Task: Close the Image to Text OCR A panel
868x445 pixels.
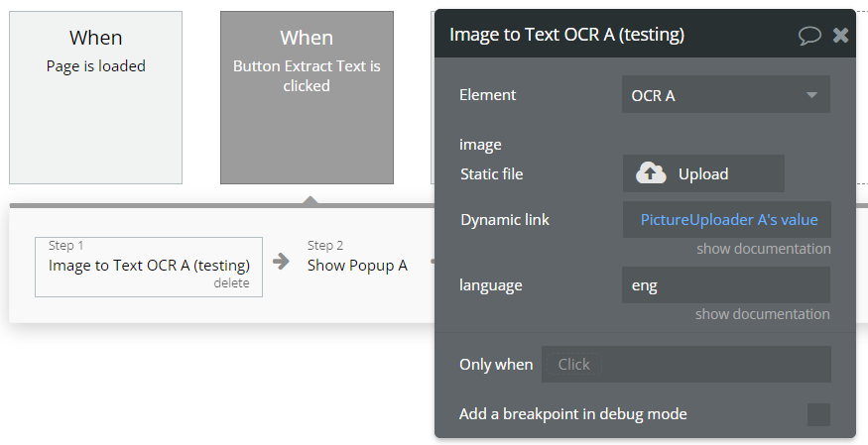Action: click(x=840, y=36)
